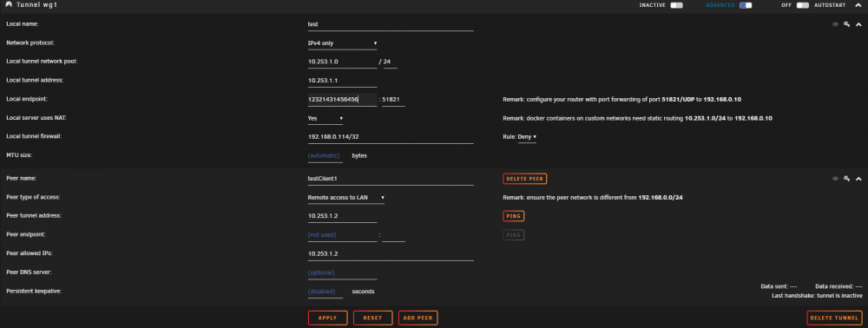
Task: Ping the peer tunnel address
Action: [514, 216]
